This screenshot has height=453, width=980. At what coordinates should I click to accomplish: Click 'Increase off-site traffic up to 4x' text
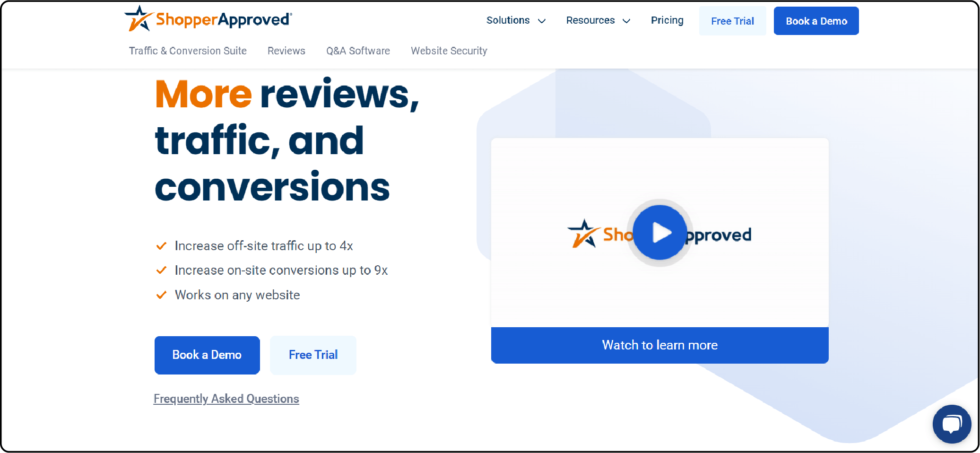[264, 246]
